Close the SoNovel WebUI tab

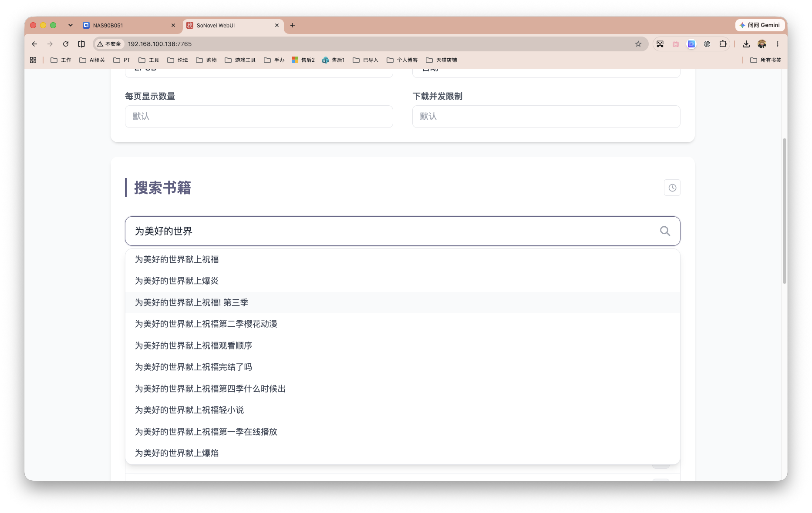pos(277,25)
